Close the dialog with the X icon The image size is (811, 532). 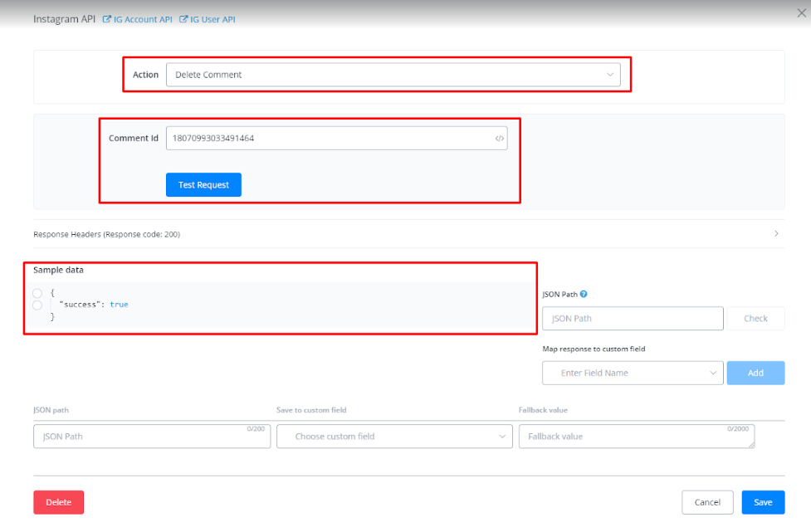[x=801, y=12]
